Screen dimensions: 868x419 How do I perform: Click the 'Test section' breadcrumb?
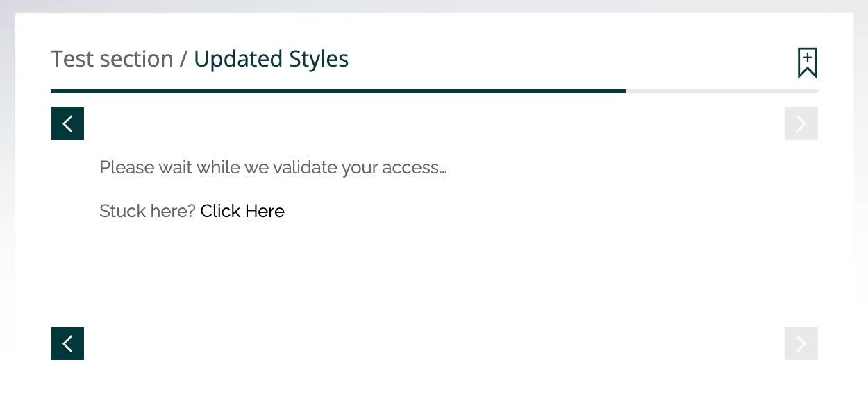pos(112,59)
